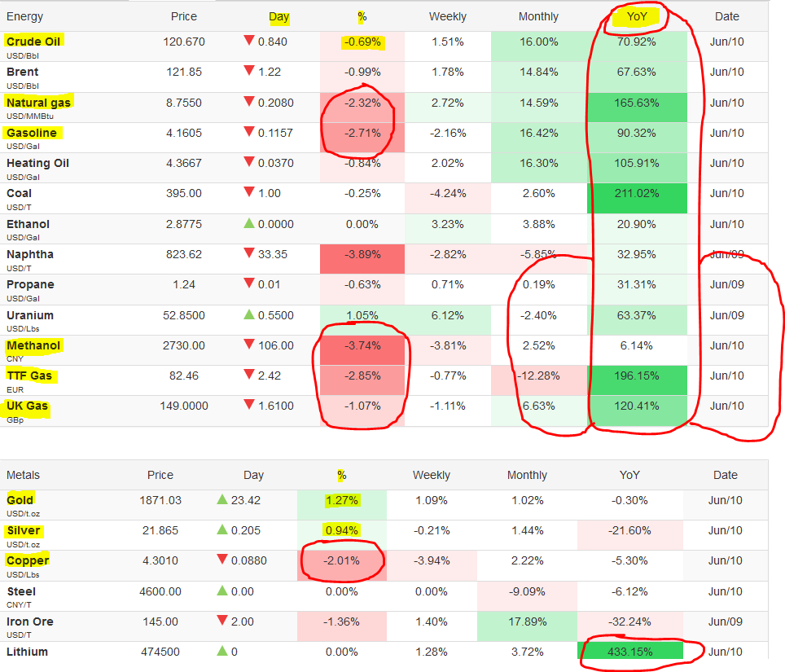Open the Natural gas commodity link

(x=38, y=103)
